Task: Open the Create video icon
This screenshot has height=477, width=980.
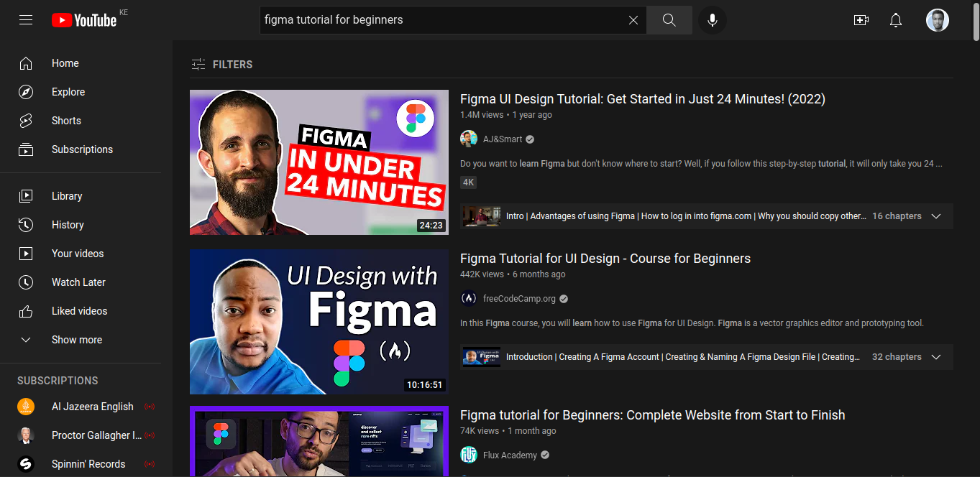Action: pos(861,20)
